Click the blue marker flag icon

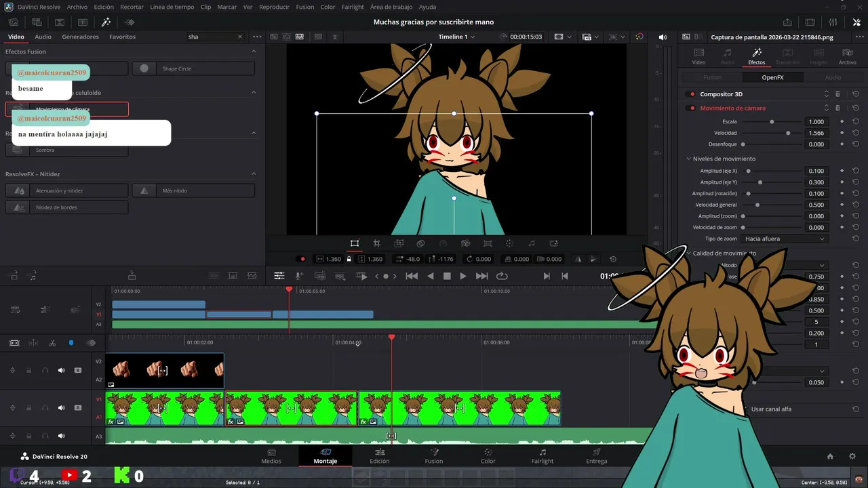(x=71, y=343)
